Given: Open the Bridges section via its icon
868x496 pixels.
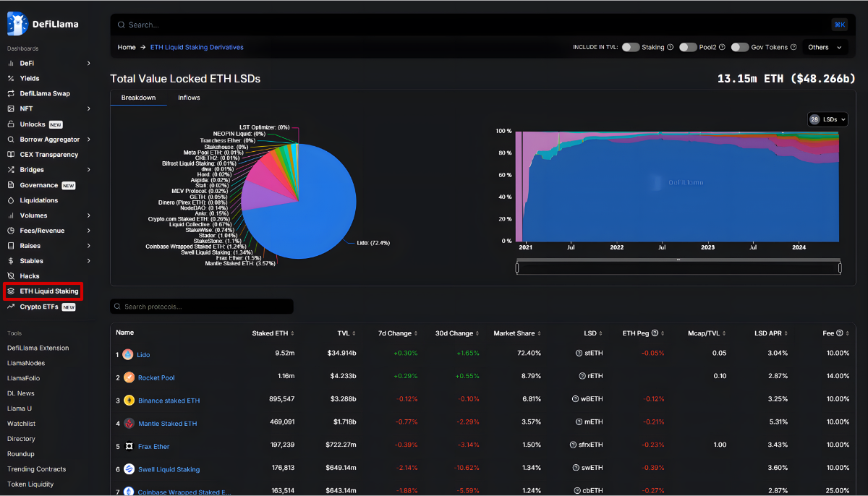Looking at the screenshot, I should 9,169.
